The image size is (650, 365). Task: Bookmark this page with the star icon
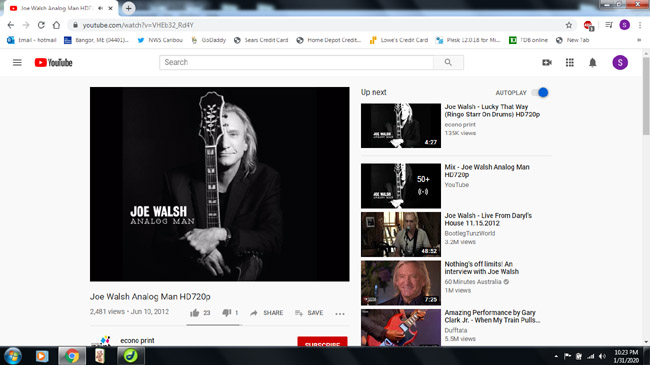[569, 25]
